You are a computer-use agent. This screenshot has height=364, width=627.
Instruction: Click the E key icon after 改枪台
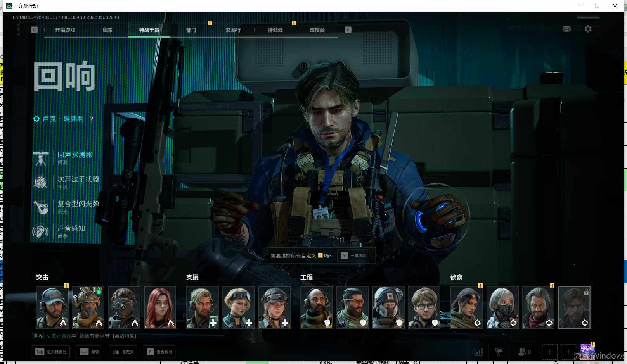[x=348, y=30]
